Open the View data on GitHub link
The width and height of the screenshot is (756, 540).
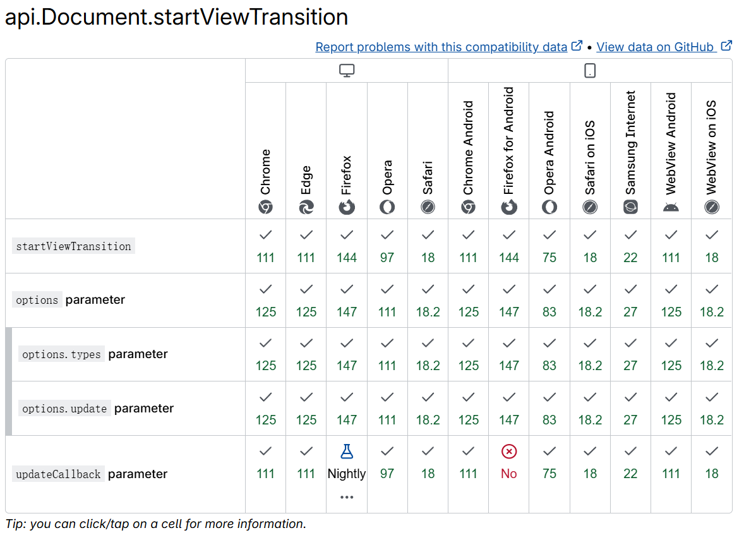[656, 47]
